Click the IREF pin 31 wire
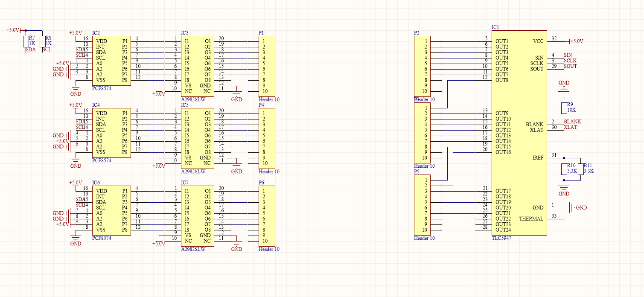This screenshot has width=644, height=297. (555, 158)
